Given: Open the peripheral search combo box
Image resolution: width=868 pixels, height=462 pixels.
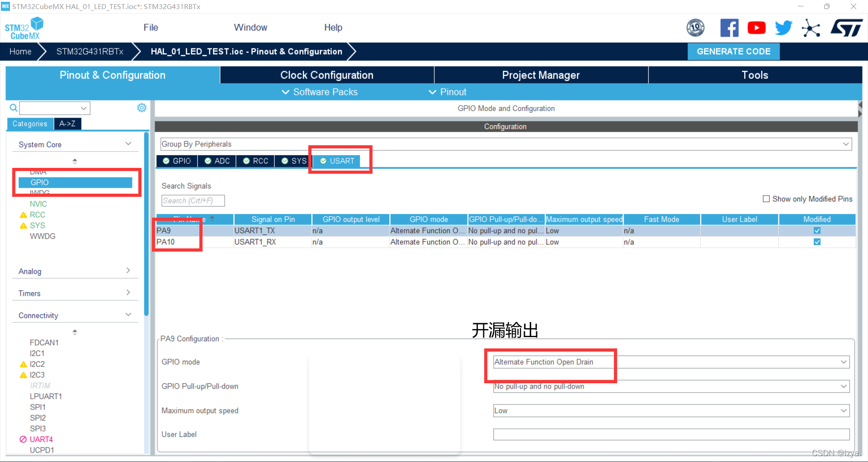Looking at the screenshot, I should [55, 108].
